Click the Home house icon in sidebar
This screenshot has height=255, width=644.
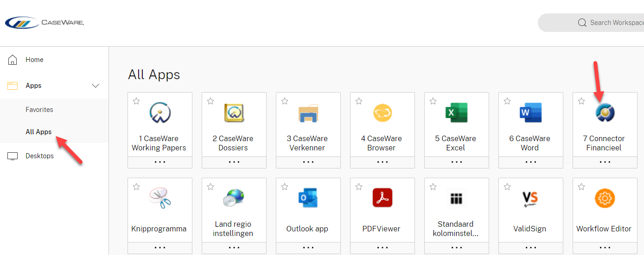(13, 60)
